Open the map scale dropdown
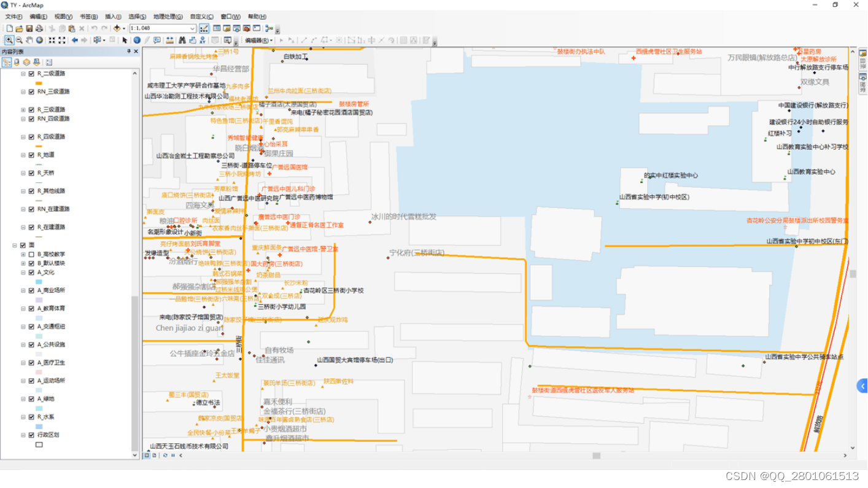Screen dimensions: 868x488 (x=193, y=28)
